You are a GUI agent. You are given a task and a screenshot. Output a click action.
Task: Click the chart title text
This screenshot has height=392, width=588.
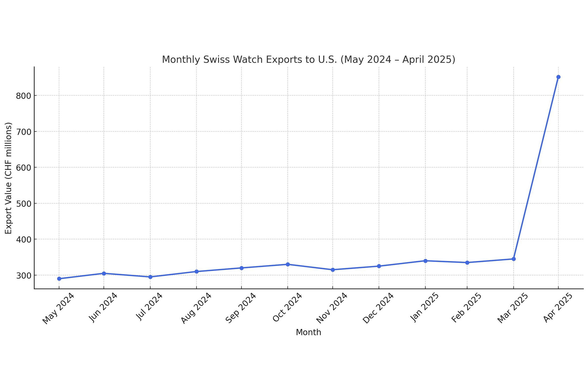[309, 59]
